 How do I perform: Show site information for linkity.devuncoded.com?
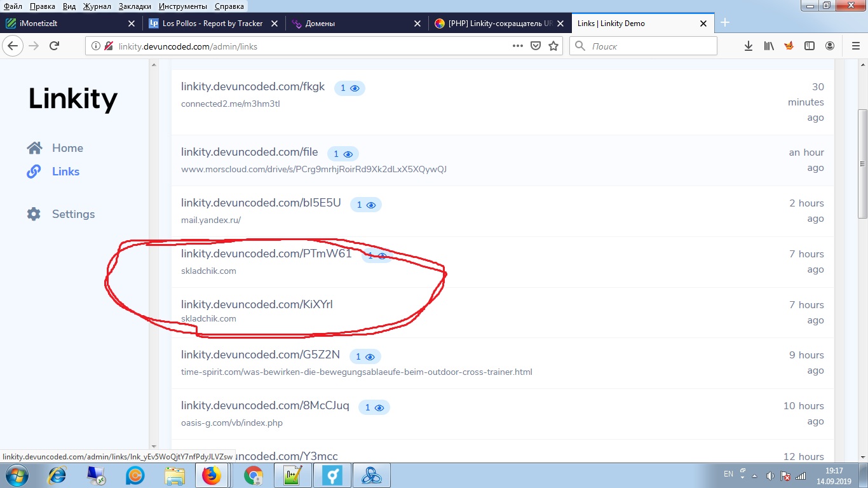(x=96, y=46)
